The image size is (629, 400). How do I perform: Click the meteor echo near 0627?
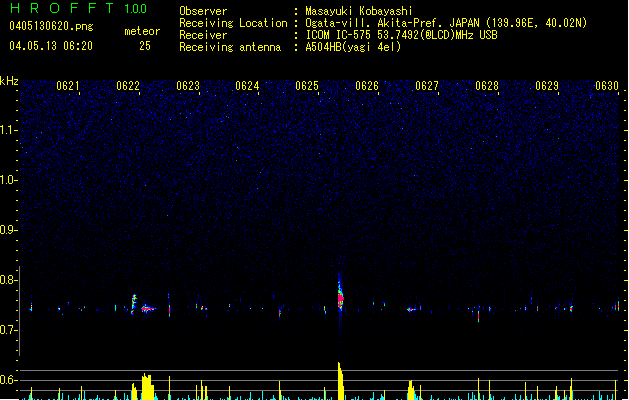coord(411,309)
